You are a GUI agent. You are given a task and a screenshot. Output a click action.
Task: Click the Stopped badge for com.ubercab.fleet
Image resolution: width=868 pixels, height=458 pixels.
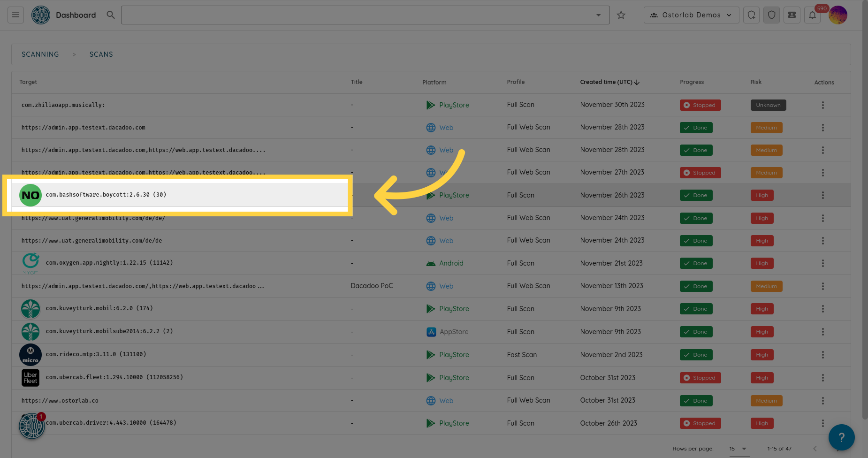pos(700,378)
